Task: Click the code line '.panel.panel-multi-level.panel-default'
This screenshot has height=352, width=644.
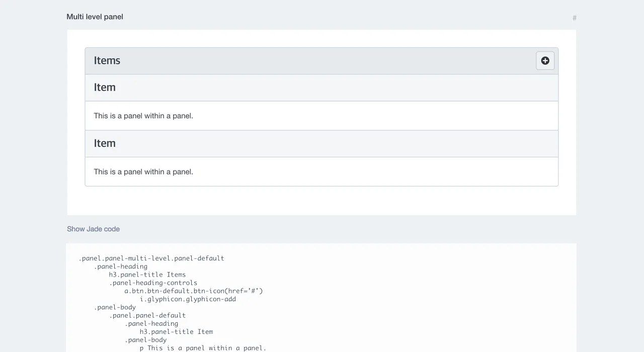Action: coord(151,258)
